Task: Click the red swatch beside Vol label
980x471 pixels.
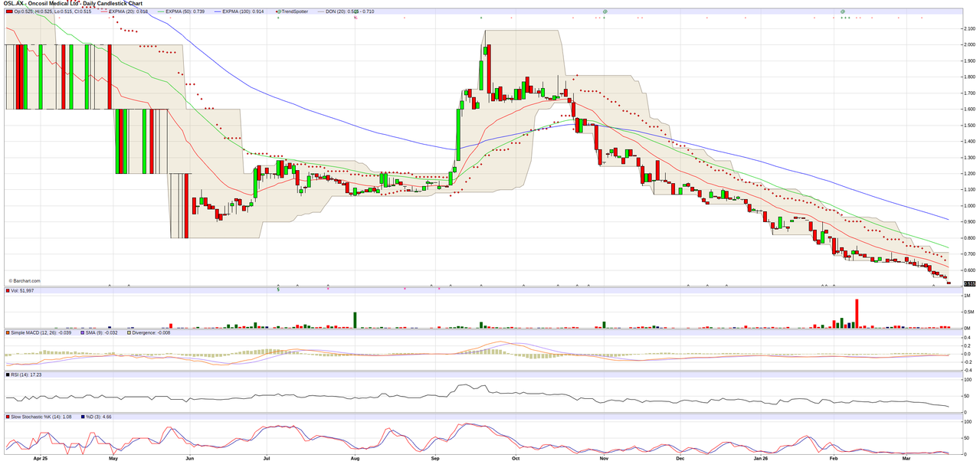Action: click(x=8, y=291)
